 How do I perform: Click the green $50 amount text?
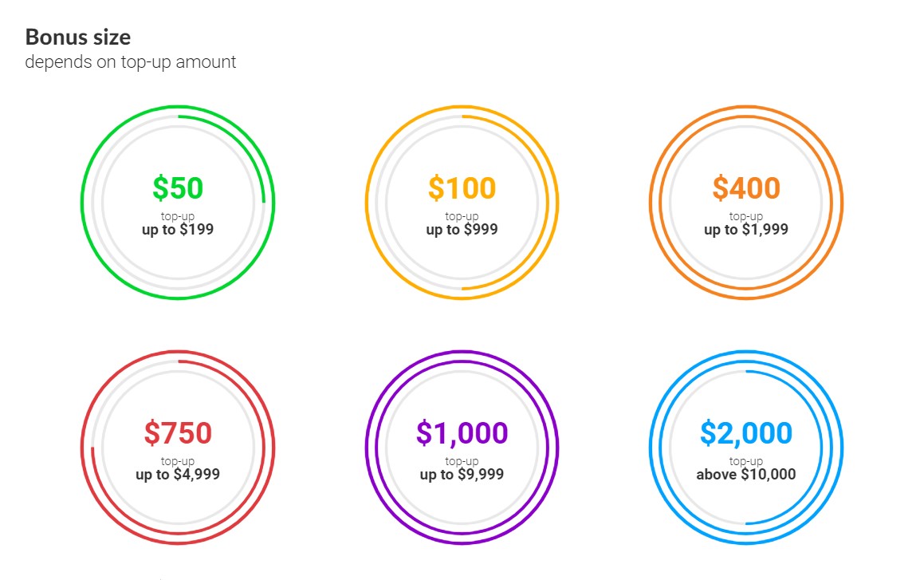tap(178, 188)
